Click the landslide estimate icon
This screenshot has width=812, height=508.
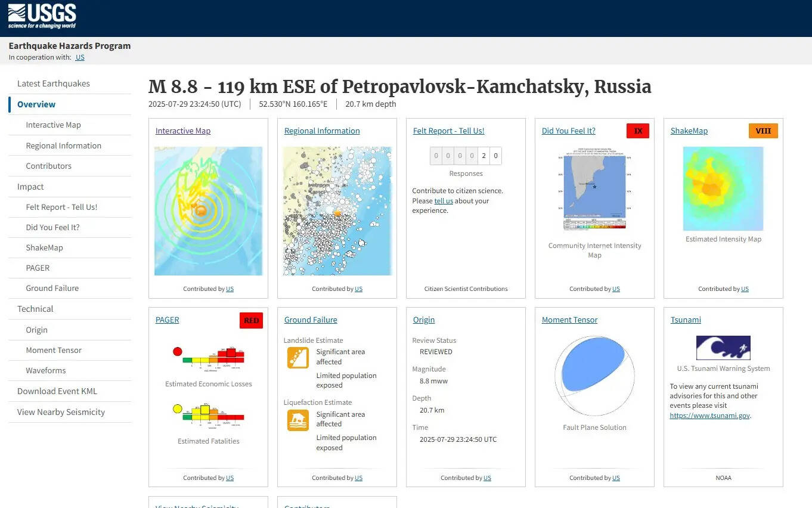(x=297, y=358)
